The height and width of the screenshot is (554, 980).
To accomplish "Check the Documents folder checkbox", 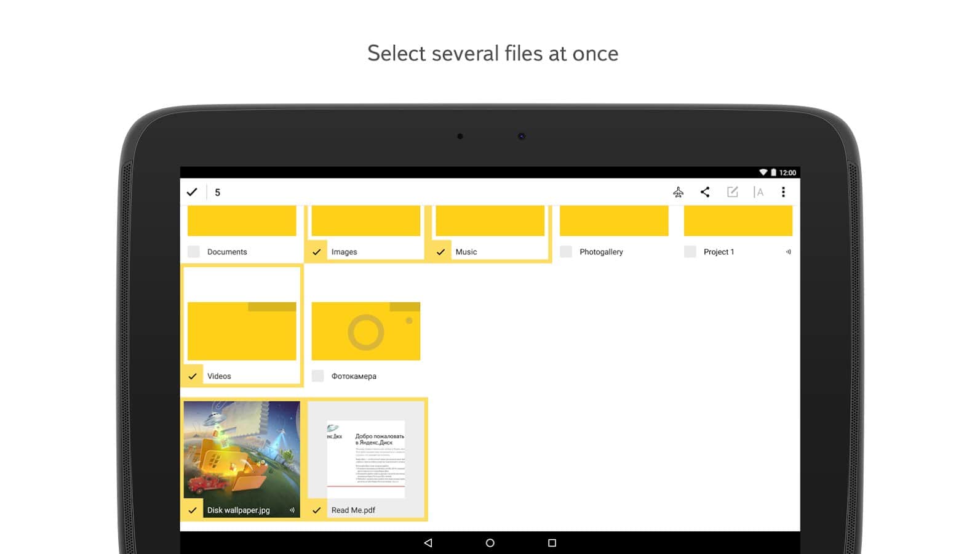I will tap(194, 252).
